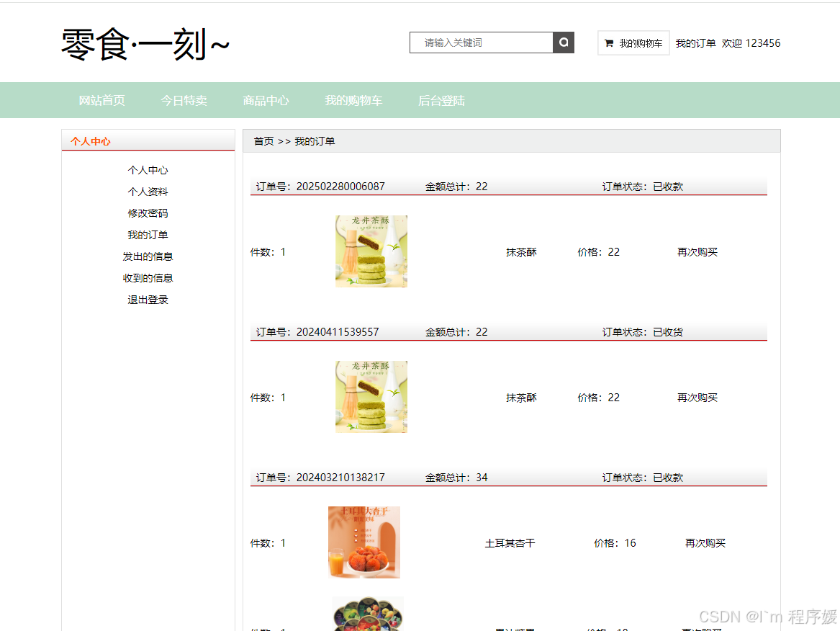Viewport: 840px width, 631px height.
Task: Open 修改密码 in sidebar
Action: tap(148, 213)
